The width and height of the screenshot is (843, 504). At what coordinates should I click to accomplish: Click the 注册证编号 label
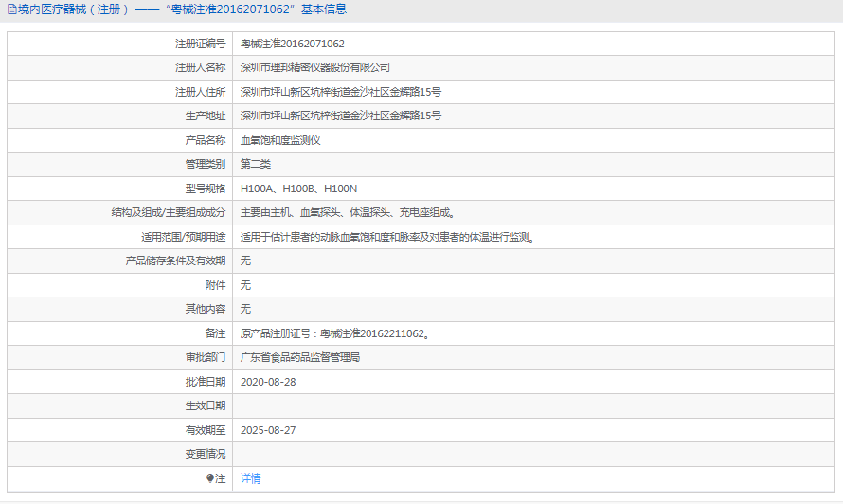pos(201,44)
